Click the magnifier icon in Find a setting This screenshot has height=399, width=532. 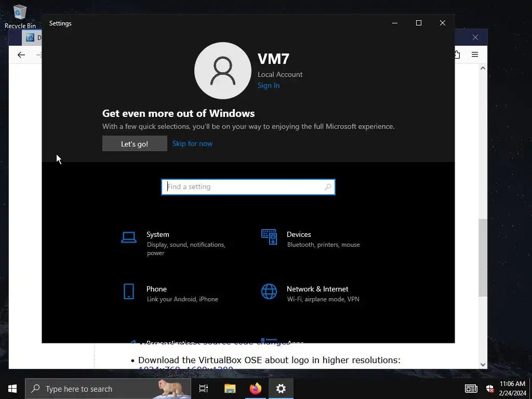(x=327, y=187)
